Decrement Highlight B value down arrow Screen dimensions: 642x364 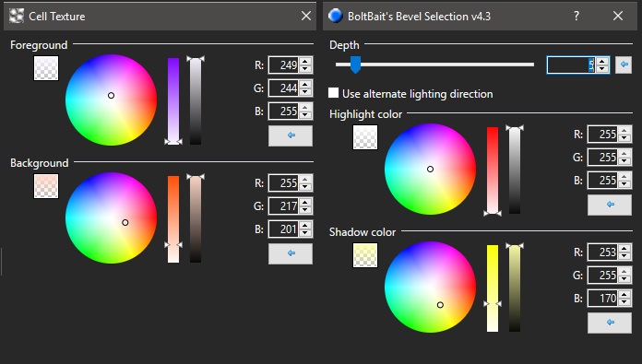pyautogui.click(x=624, y=184)
